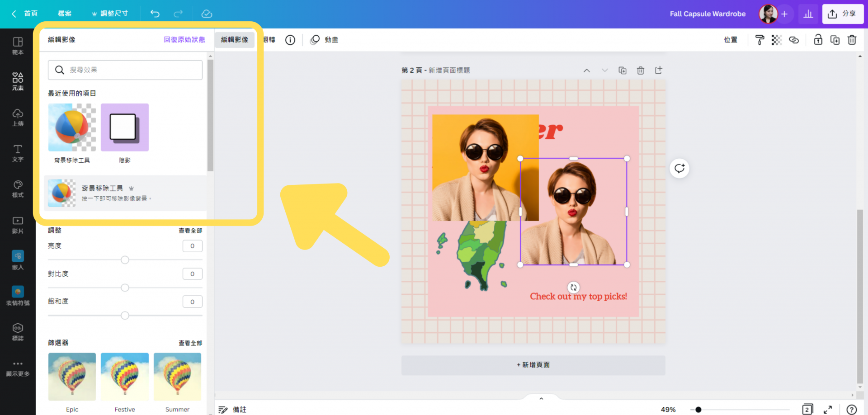Click the cloud save status icon

tap(207, 14)
